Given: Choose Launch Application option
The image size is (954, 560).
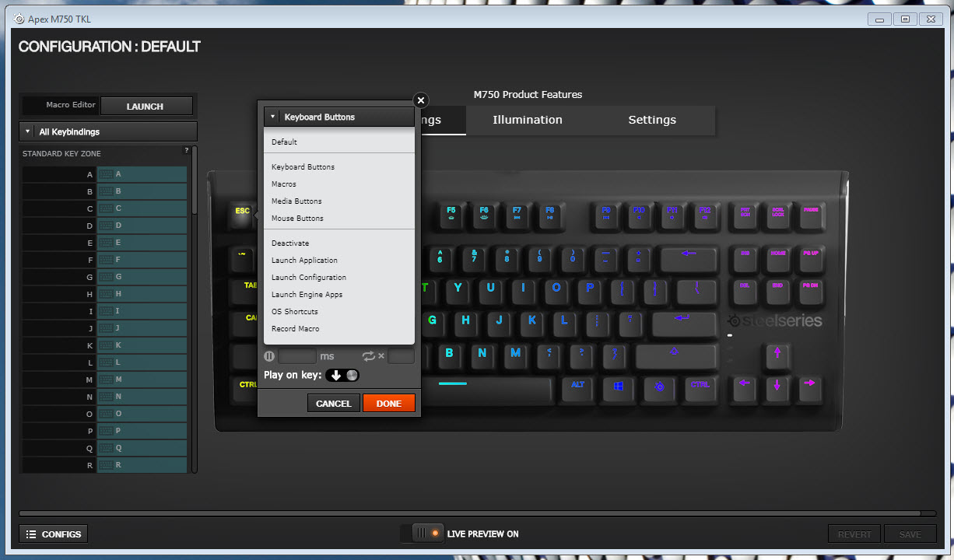Looking at the screenshot, I should tap(304, 261).
